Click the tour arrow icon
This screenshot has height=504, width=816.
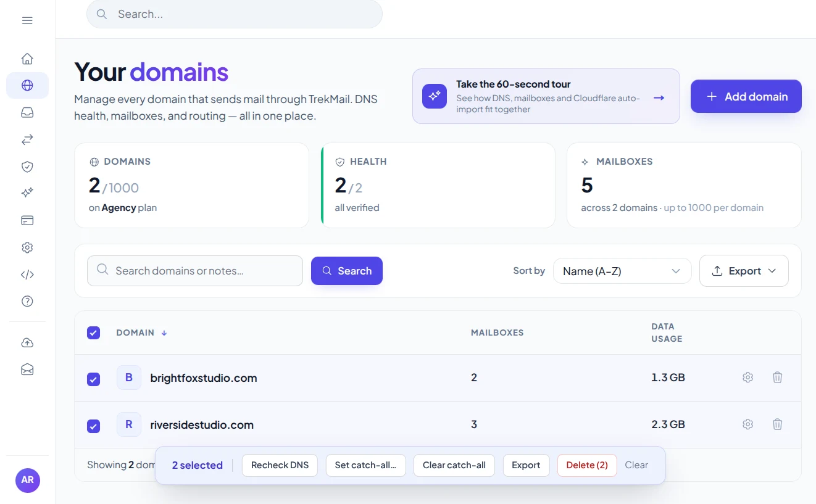coord(659,97)
